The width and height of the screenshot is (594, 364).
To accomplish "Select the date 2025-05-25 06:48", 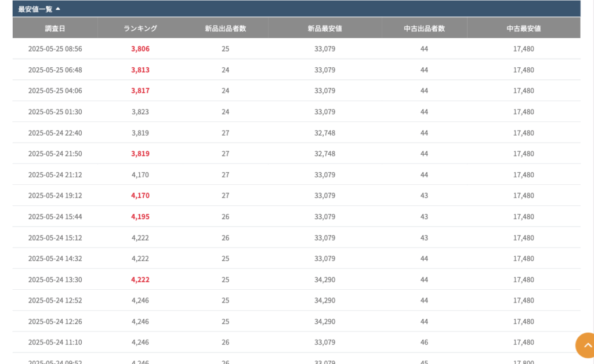I will [55, 70].
